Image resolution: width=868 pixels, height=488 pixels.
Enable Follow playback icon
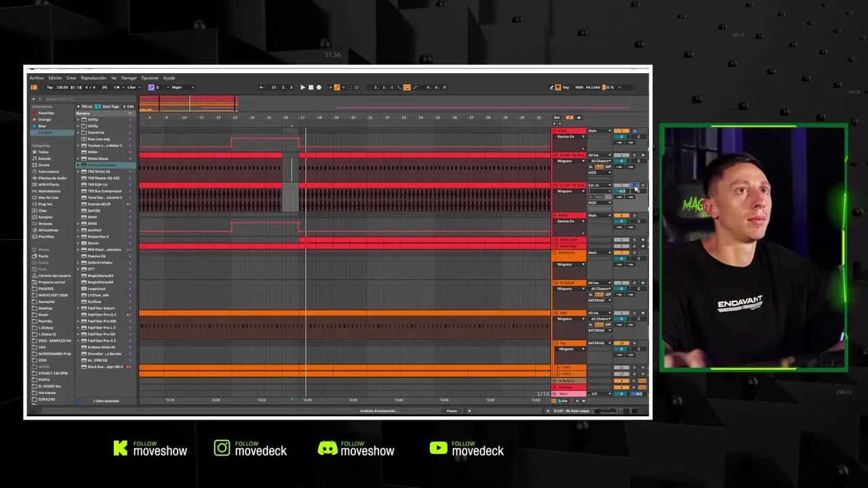coord(261,87)
